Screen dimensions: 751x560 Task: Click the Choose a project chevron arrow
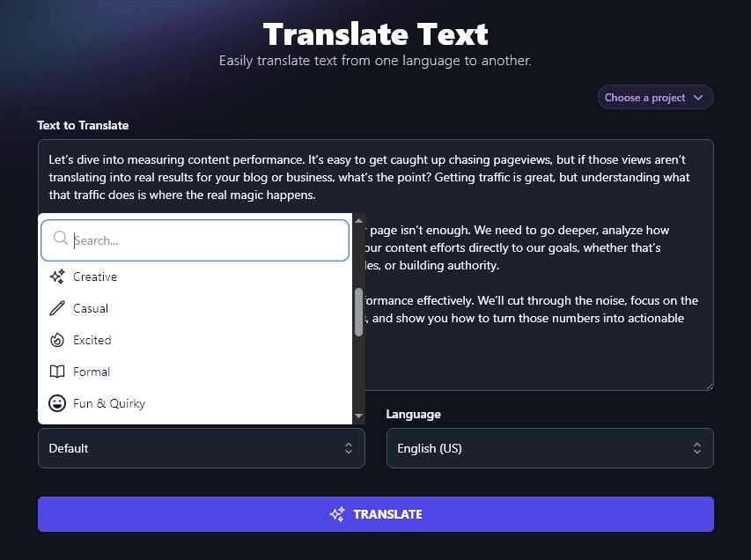coord(698,98)
